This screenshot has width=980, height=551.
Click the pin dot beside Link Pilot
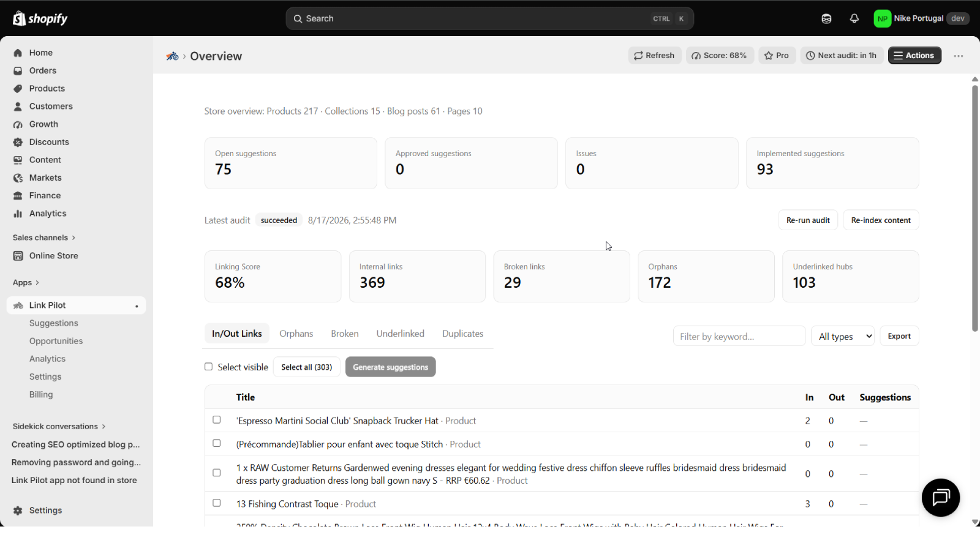click(137, 306)
